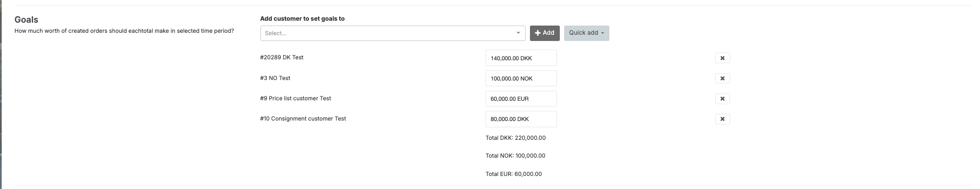Click the goals description about created orders
Image resolution: width=980 pixels, height=189 pixels.
click(124, 31)
